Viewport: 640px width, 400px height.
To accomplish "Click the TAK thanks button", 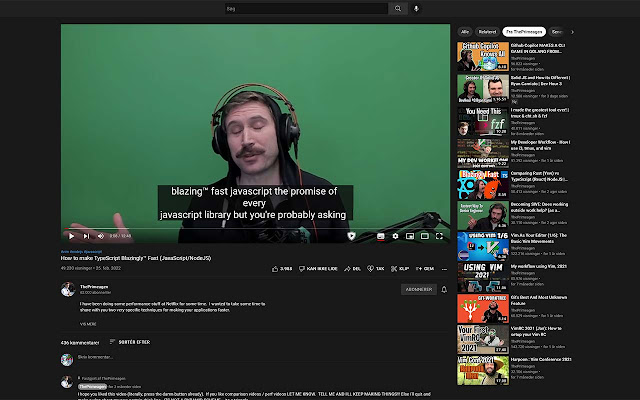I will tap(376, 269).
